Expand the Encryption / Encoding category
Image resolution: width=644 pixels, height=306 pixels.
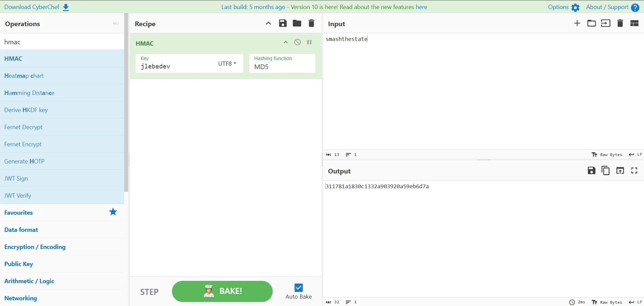[35, 247]
